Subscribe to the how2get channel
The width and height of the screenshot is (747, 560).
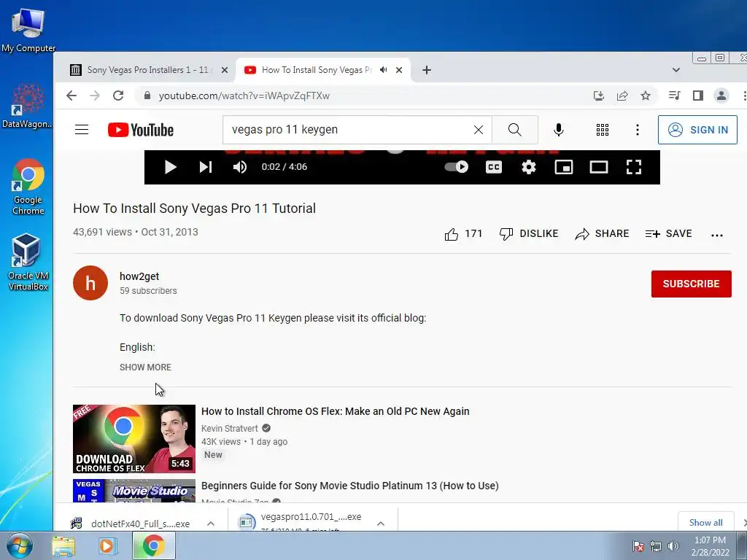692,284
